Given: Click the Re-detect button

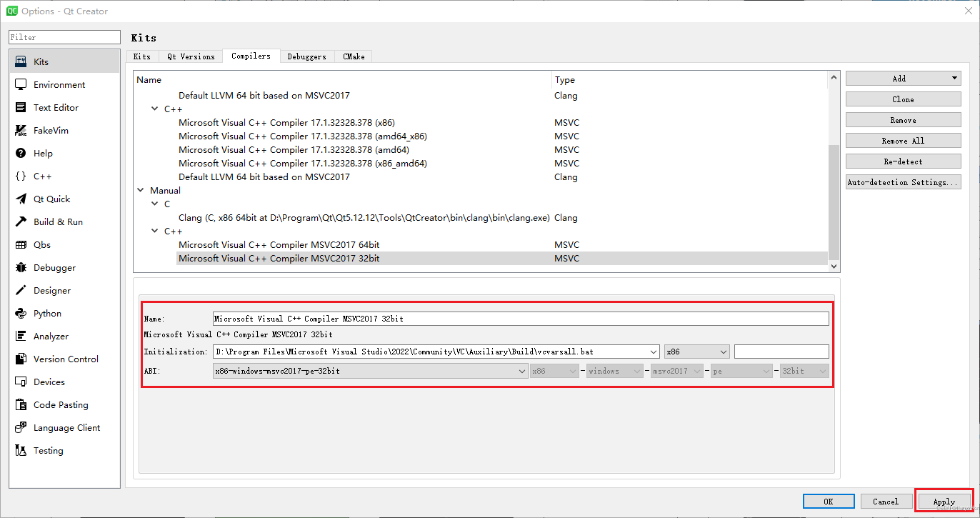Looking at the screenshot, I should (903, 161).
